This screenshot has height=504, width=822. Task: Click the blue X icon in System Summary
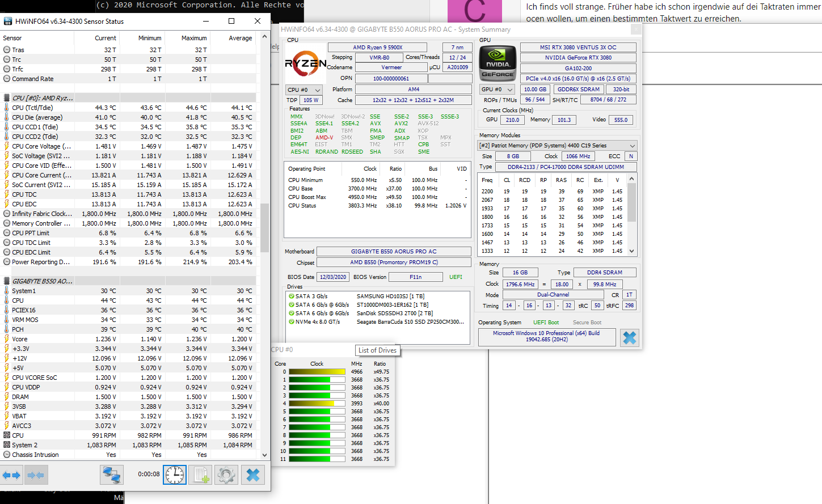click(629, 338)
